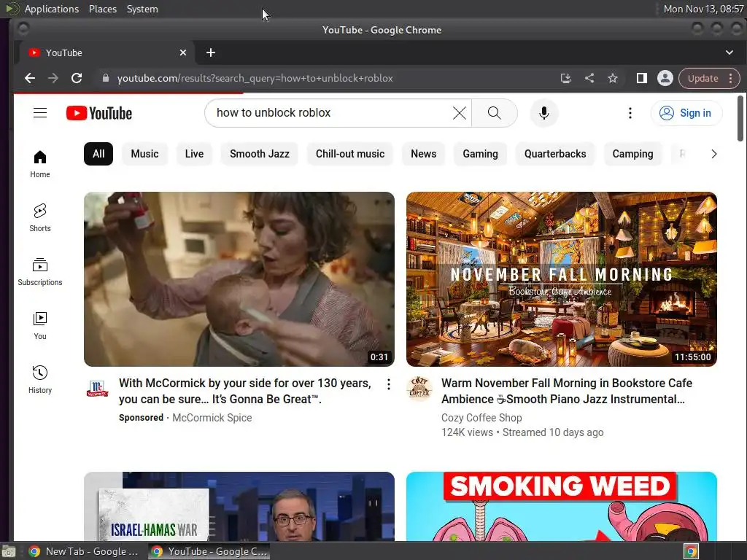Select the News filter chip
The height and width of the screenshot is (560, 747).
pyautogui.click(x=424, y=154)
